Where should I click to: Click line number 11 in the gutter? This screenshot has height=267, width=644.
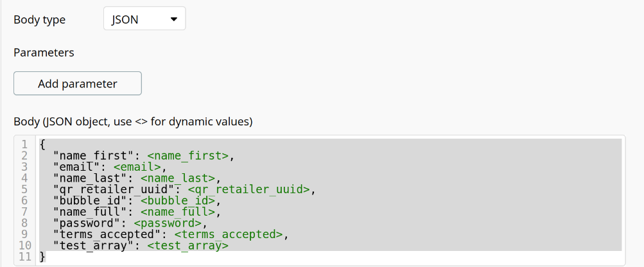click(24, 257)
